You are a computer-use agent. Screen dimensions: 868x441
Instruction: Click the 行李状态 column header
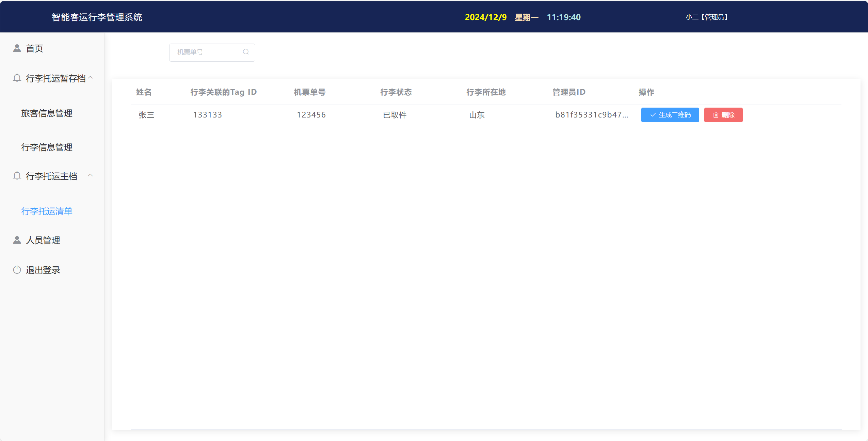[x=396, y=92]
